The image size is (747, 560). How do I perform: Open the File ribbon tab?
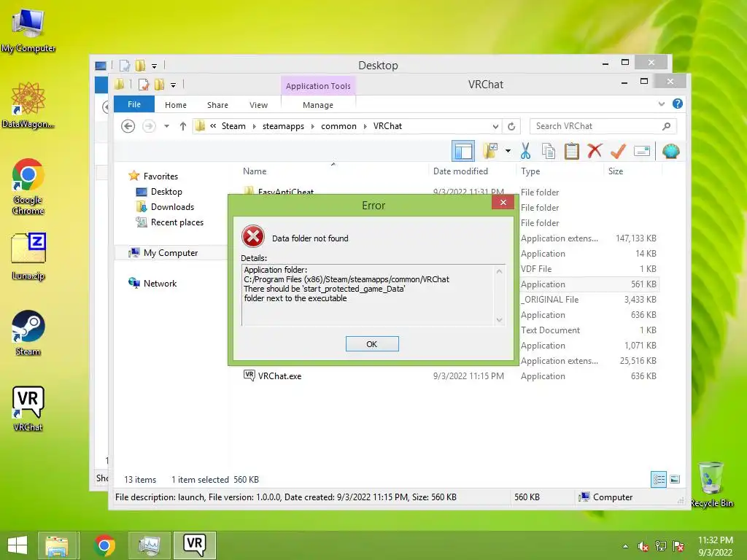(134, 104)
